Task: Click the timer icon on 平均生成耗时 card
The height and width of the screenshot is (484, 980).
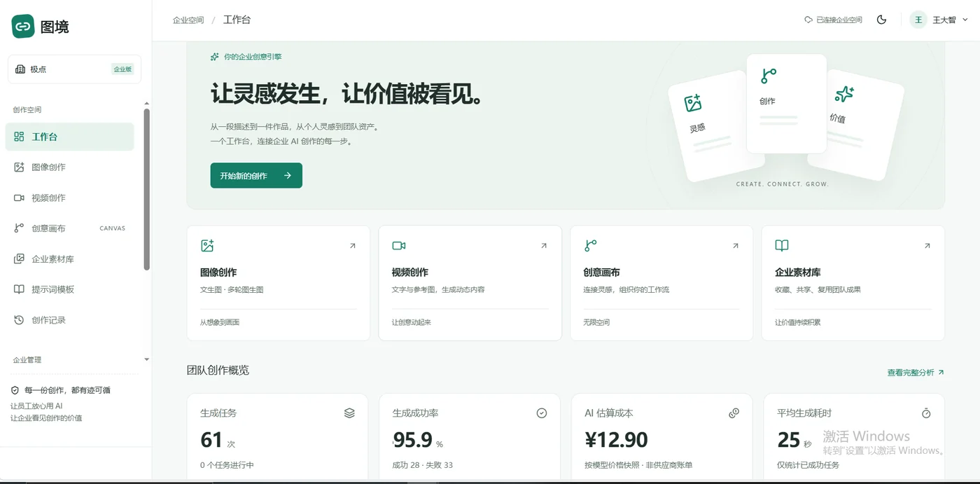Action: point(926,413)
